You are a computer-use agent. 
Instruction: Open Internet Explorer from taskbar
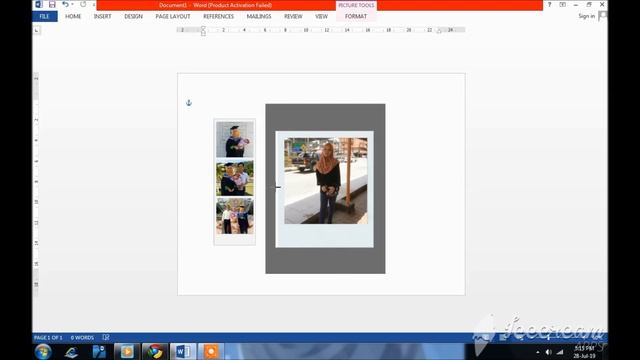(71, 352)
